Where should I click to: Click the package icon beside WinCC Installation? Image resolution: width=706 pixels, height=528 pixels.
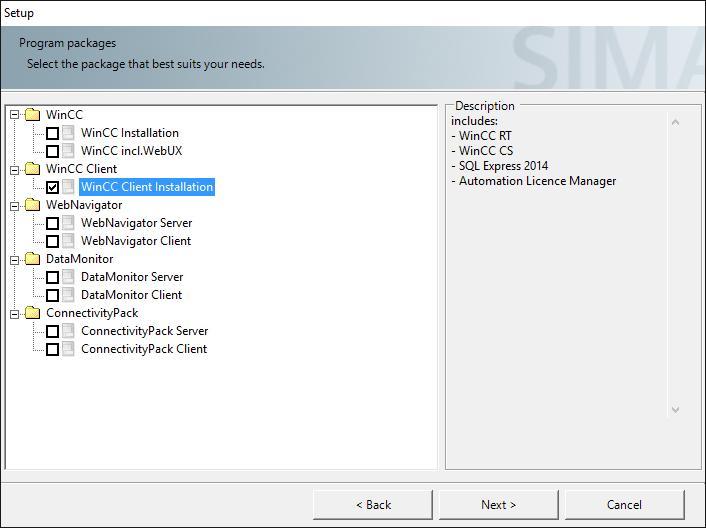[x=68, y=133]
